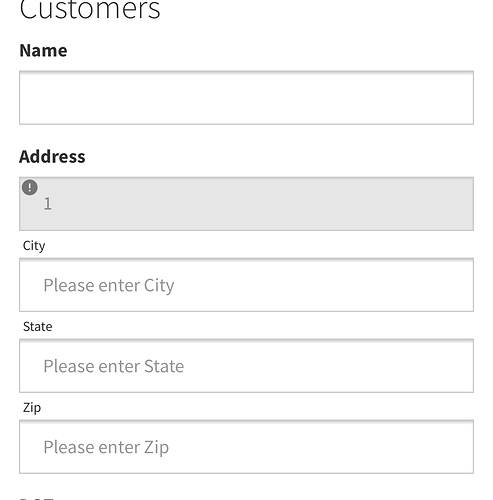
Task: Click the "Please enter State" placeholder text
Action: (x=114, y=366)
